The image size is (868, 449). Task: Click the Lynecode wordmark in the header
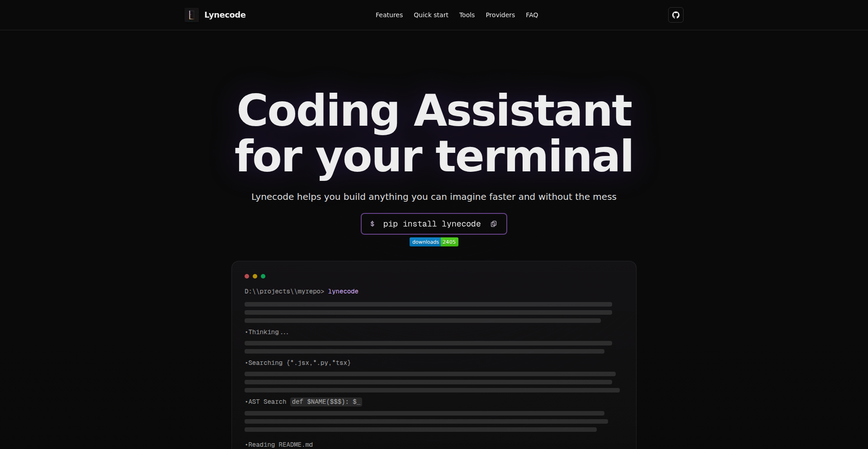coord(225,14)
